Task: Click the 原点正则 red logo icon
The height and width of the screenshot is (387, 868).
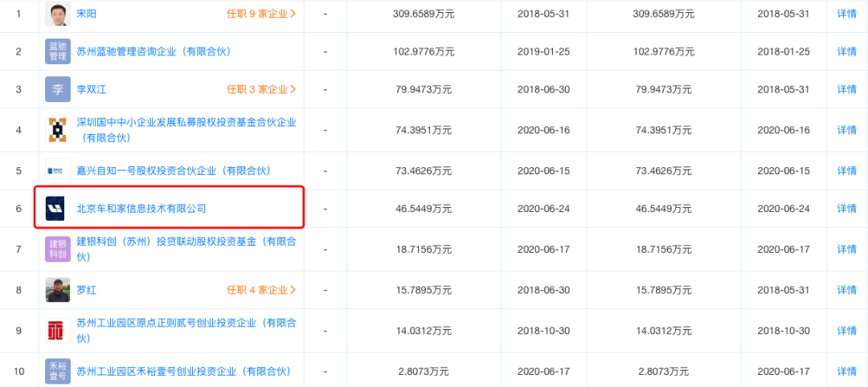Action: [58, 331]
